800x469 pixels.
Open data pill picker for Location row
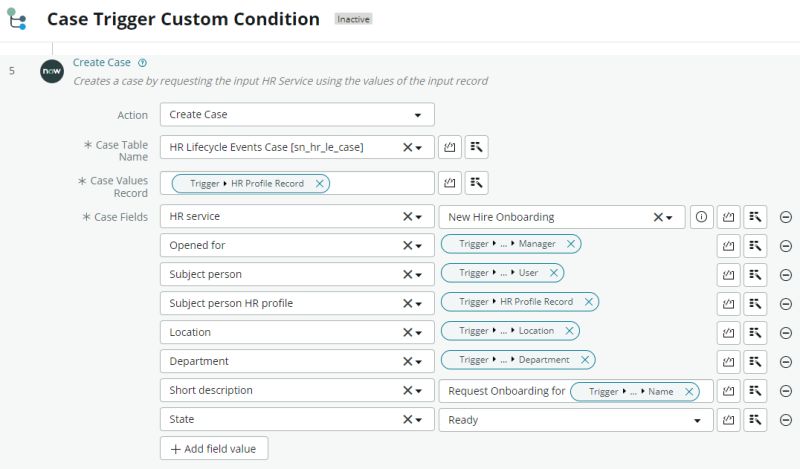click(755, 332)
